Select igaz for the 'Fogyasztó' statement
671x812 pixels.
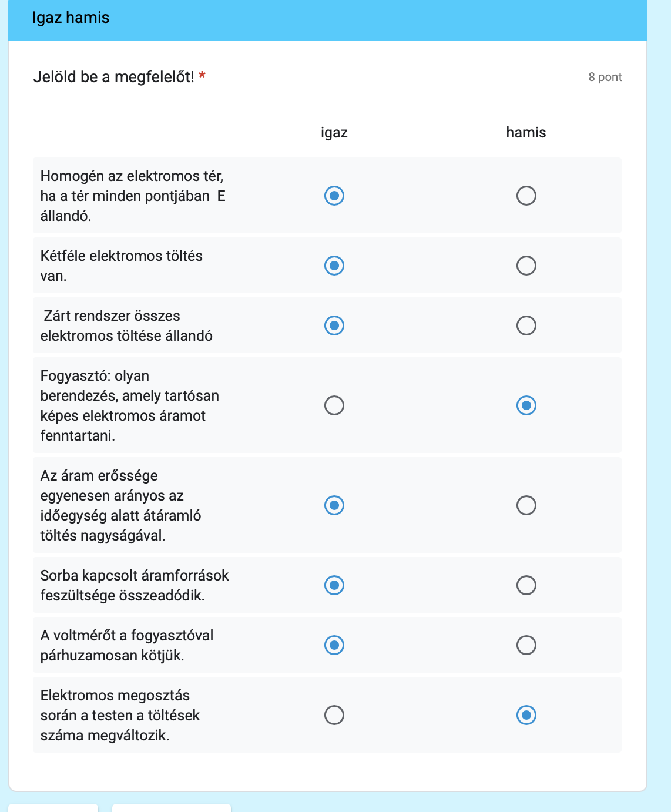point(334,405)
